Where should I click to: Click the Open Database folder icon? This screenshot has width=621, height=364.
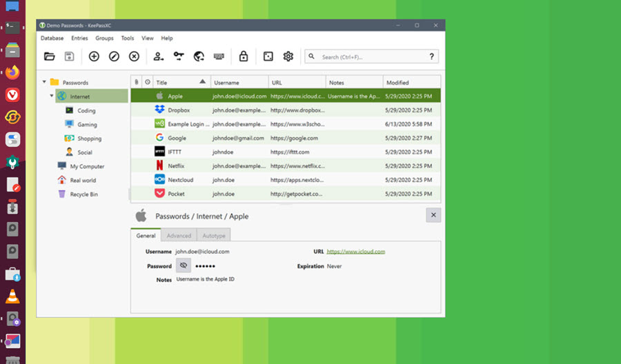pos(50,57)
